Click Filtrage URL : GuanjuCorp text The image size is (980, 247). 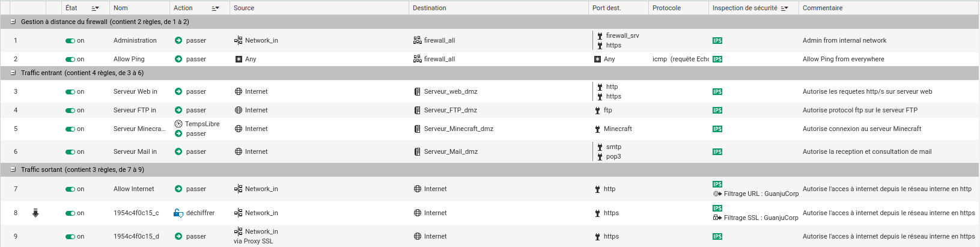click(761, 194)
